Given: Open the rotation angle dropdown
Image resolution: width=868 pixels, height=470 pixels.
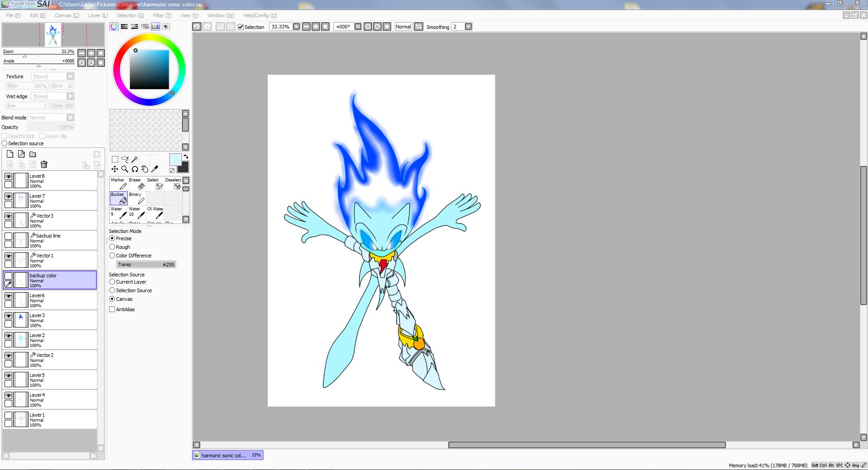Looking at the screenshot, I should [x=358, y=27].
